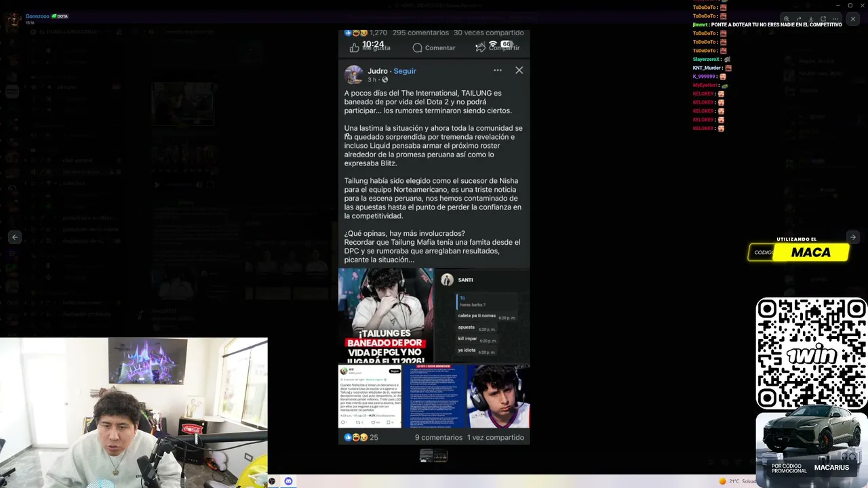Click SlayerzeroX's chat username

(707, 60)
